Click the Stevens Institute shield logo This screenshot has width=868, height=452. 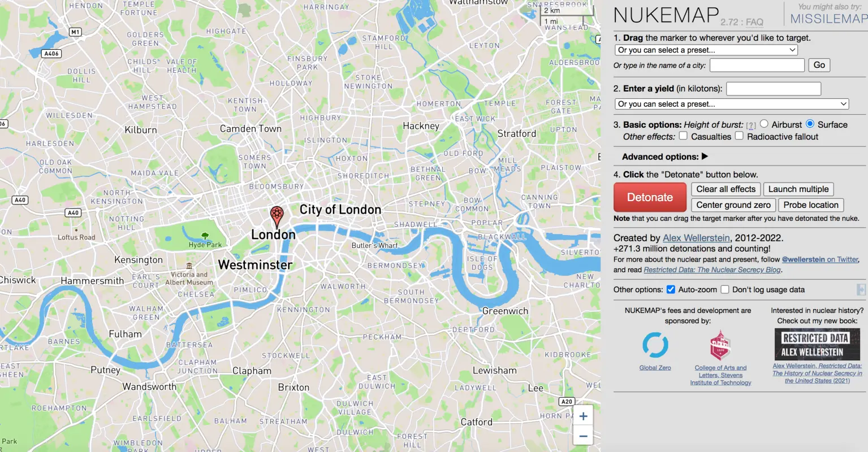point(720,346)
